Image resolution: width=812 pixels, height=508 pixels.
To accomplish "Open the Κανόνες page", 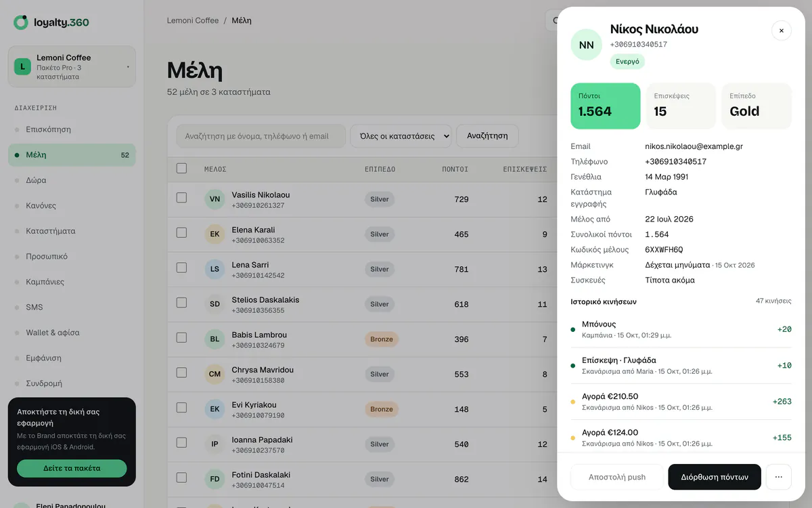I will [x=72, y=205].
